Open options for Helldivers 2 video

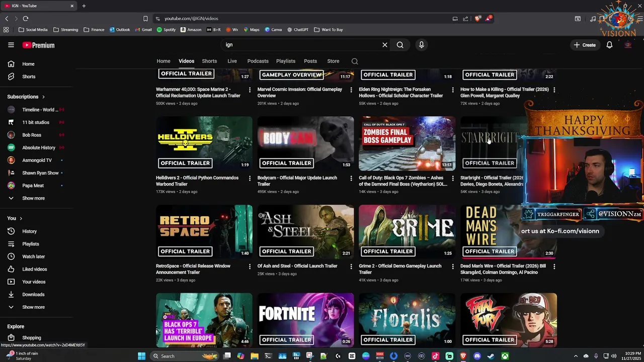pos(250,178)
